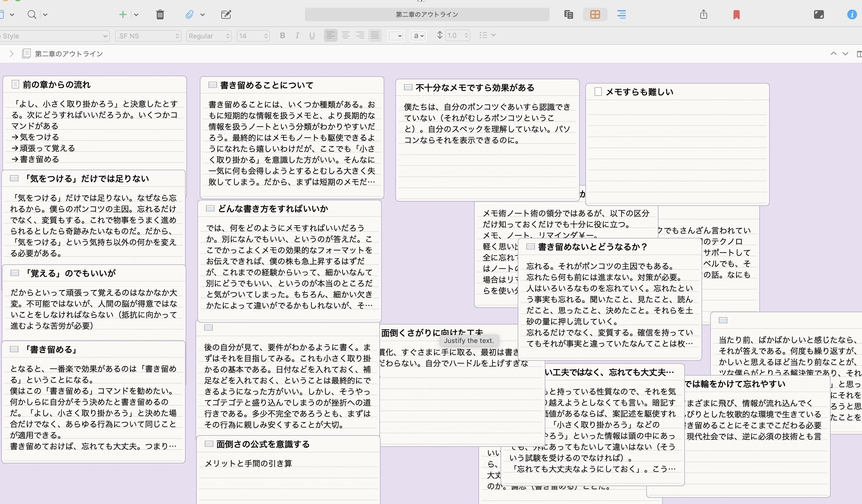Click the red bookmark icon
Viewport: 862px width, 504px height.
tap(736, 15)
